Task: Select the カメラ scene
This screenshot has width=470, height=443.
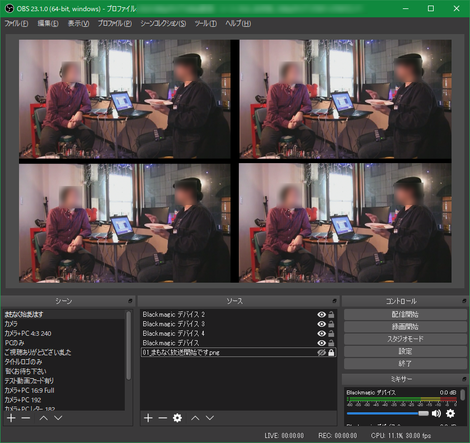Action: point(64,324)
